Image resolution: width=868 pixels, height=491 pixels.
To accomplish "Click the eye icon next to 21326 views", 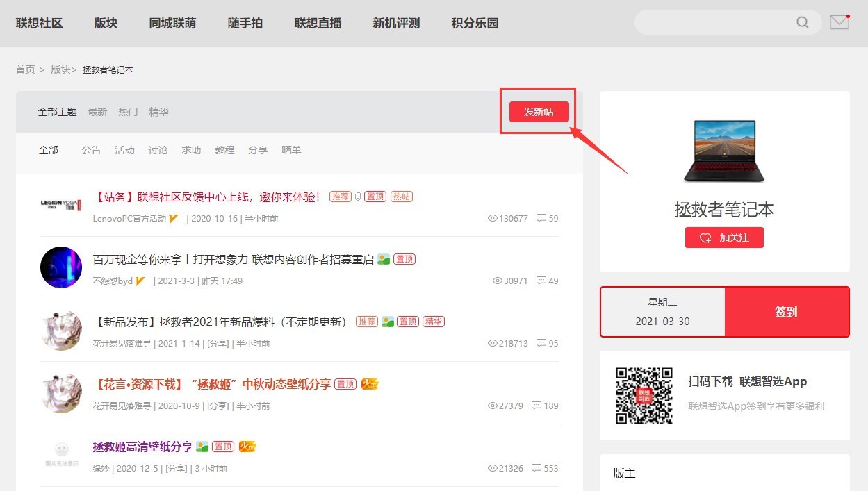I will click(x=493, y=468).
